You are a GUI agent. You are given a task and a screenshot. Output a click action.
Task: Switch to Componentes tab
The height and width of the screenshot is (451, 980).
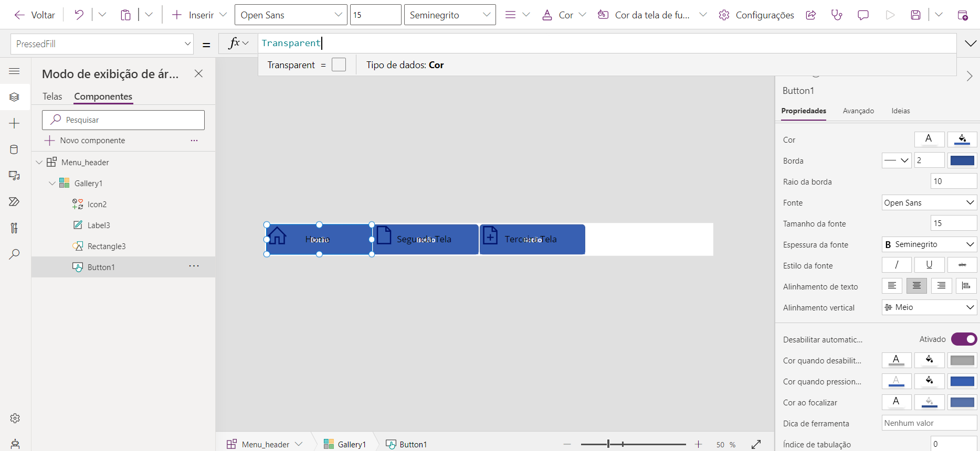tap(103, 96)
